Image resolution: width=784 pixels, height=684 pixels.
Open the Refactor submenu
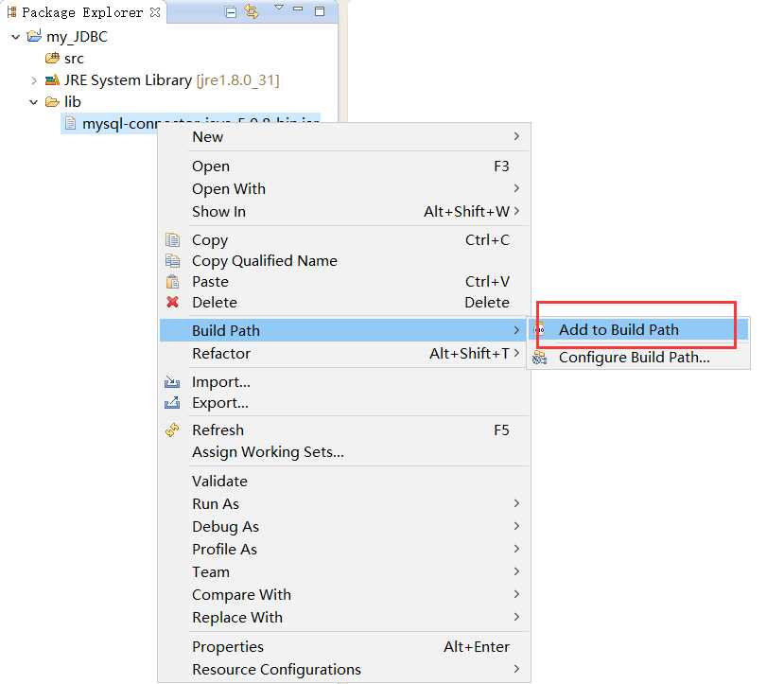tap(344, 354)
